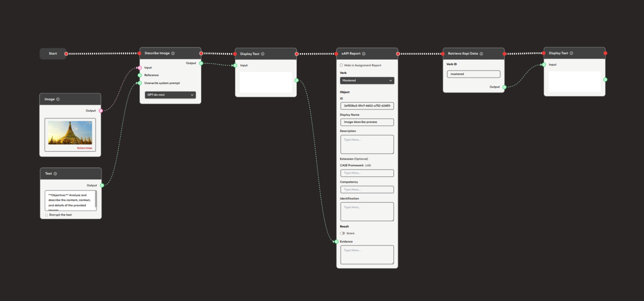Image resolution: width=644 pixels, height=301 pixels.
Task: Click temple image thumbnail
Action: point(70,133)
